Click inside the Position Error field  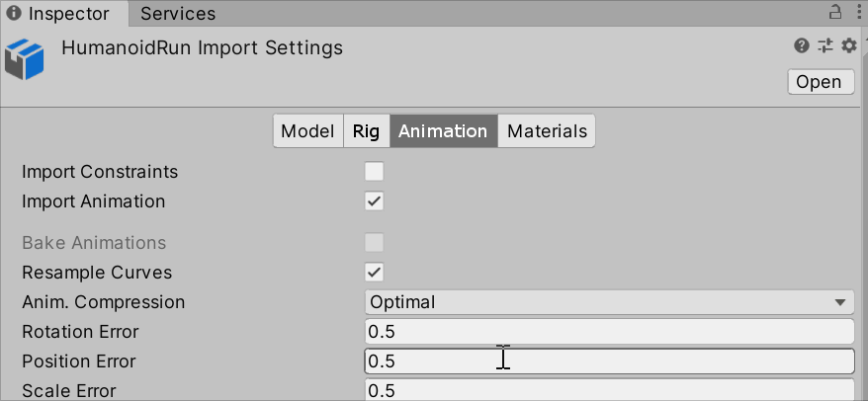(608, 361)
